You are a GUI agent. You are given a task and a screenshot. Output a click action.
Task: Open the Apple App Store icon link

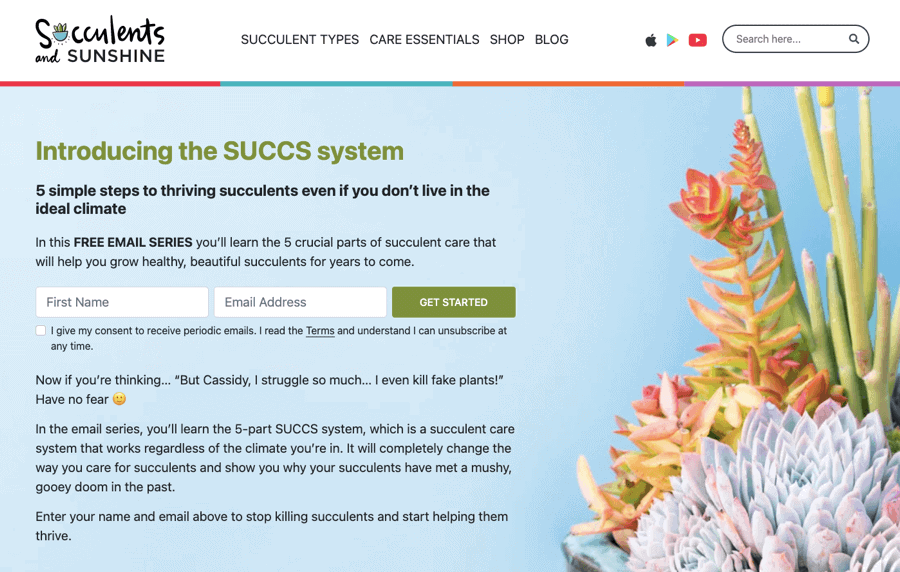pyautogui.click(x=651, y=40)
